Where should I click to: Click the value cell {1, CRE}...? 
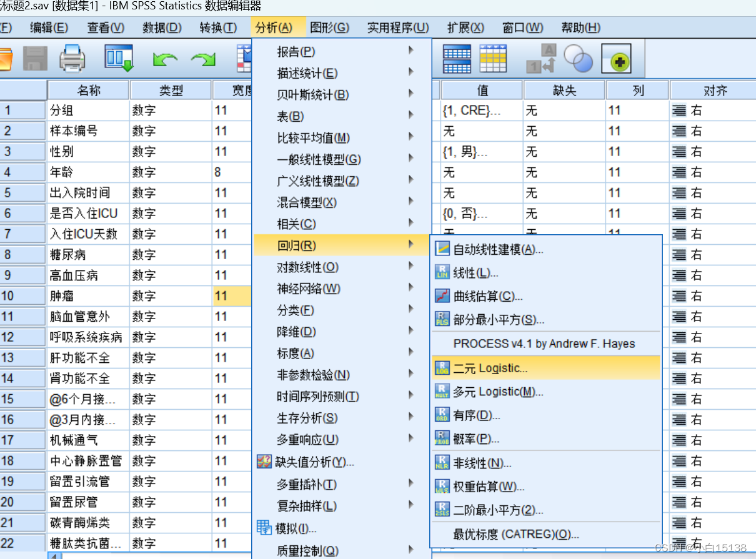click(x=482, y=111)
